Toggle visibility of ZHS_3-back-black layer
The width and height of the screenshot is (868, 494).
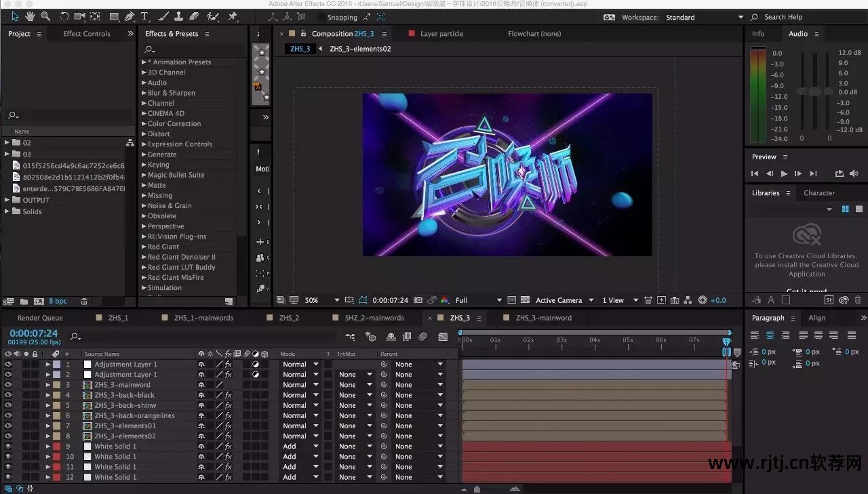[8, 395]
